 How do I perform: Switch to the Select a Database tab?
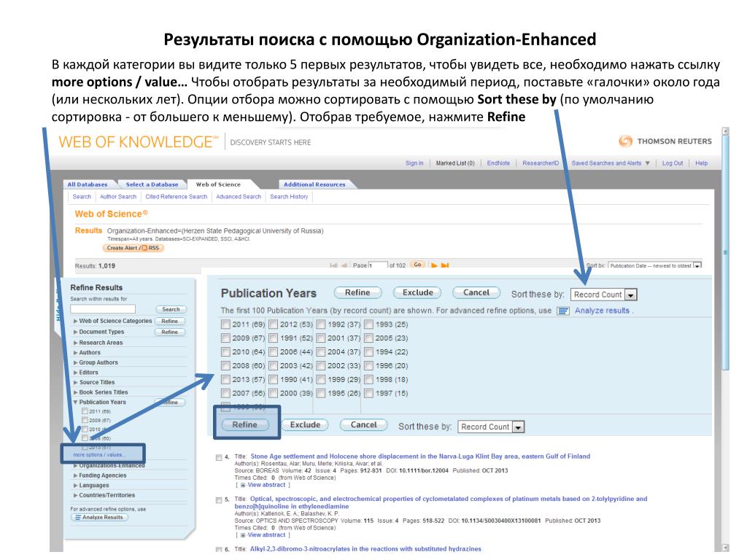[152, 184]
